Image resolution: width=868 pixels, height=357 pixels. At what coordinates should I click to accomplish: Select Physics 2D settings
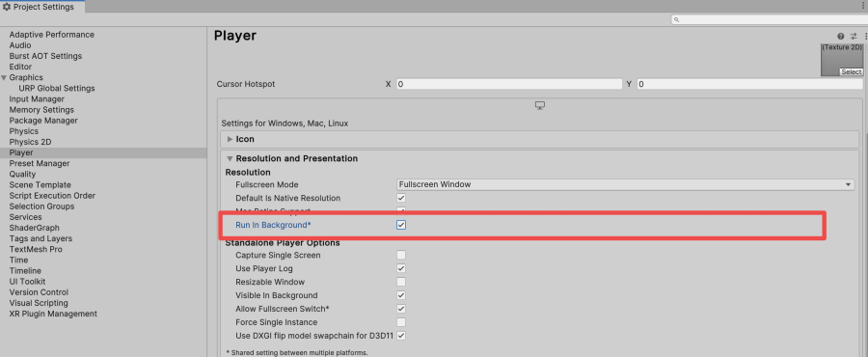tap(30, 142)
